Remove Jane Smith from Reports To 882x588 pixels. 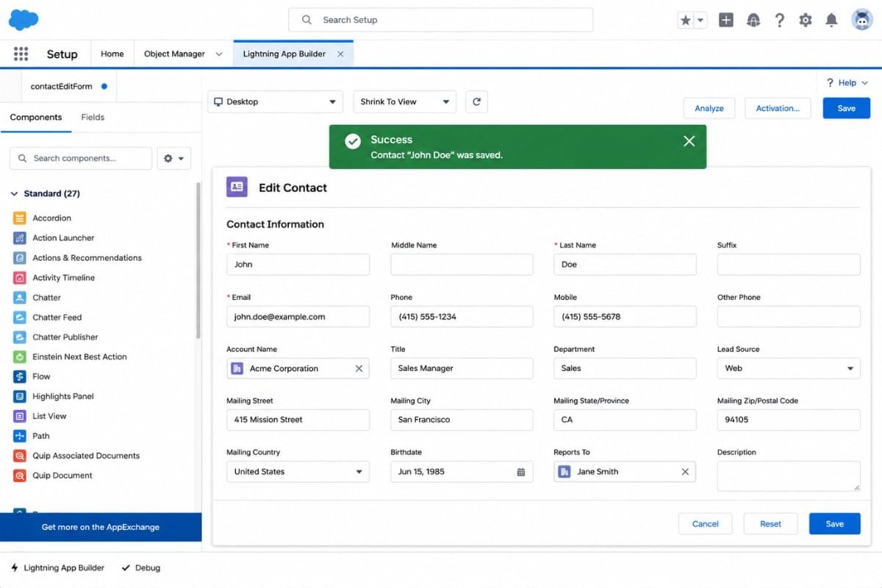[685, 472]
